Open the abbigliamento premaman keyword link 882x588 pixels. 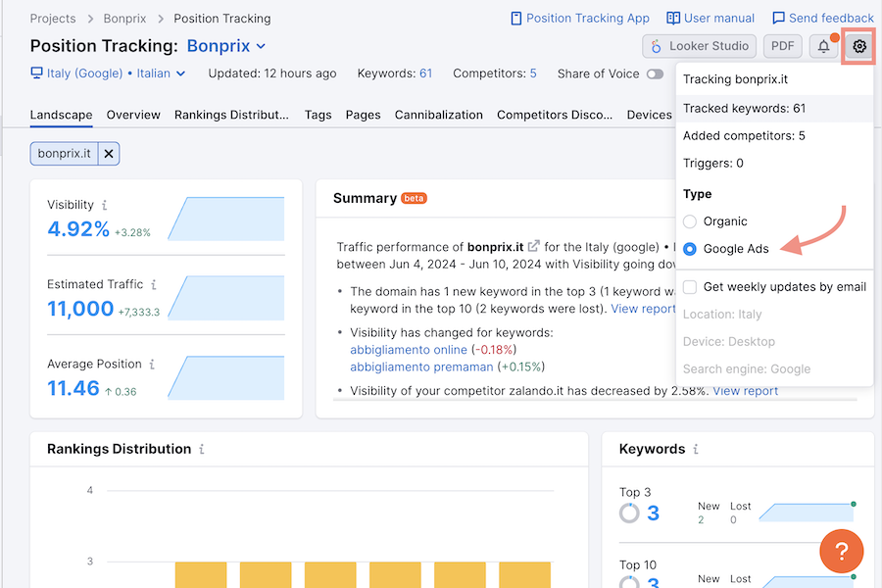coord(421,367)
